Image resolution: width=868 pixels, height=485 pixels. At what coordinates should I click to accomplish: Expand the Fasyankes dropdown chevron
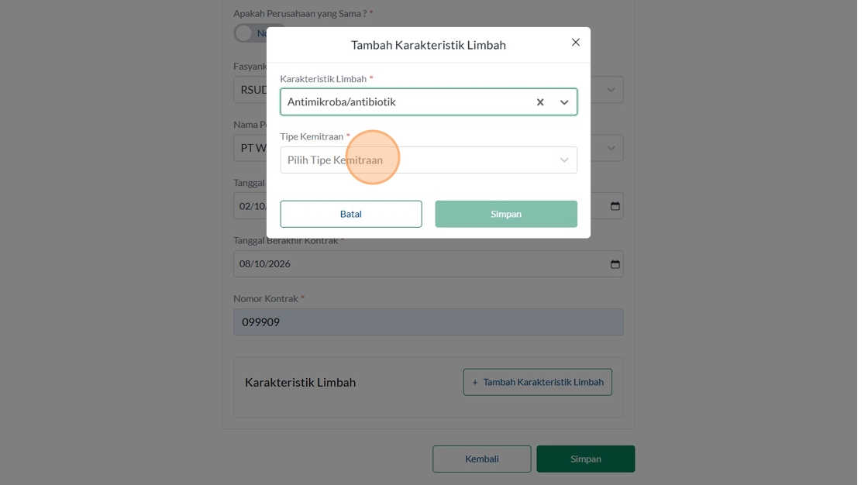click(x=611, y=90)
